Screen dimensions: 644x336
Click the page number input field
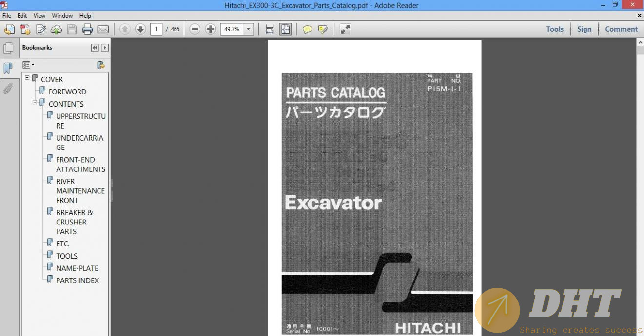click(156, 29)
